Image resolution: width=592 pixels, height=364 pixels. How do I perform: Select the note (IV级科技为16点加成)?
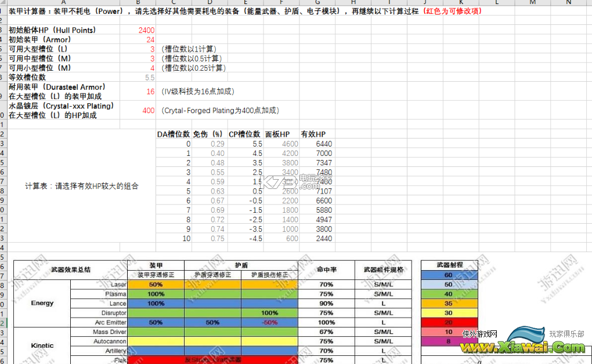197,92
